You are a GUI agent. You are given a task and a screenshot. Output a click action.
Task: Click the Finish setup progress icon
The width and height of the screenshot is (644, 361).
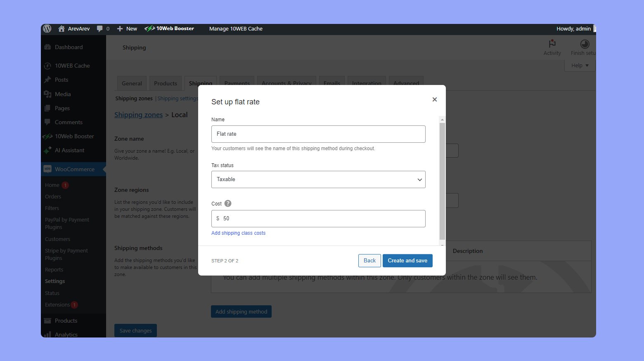pyautogui.click(x=585, y=44)
